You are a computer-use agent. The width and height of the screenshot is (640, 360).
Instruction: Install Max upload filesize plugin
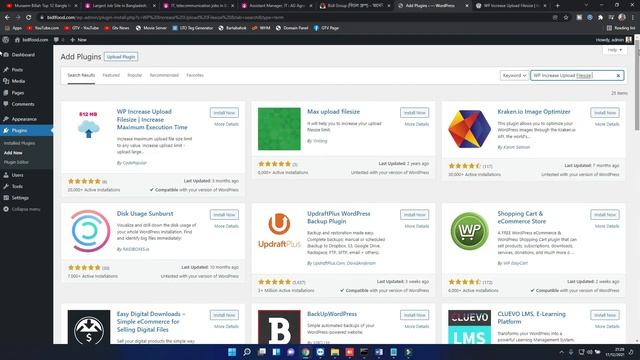(x=414, y=113)
